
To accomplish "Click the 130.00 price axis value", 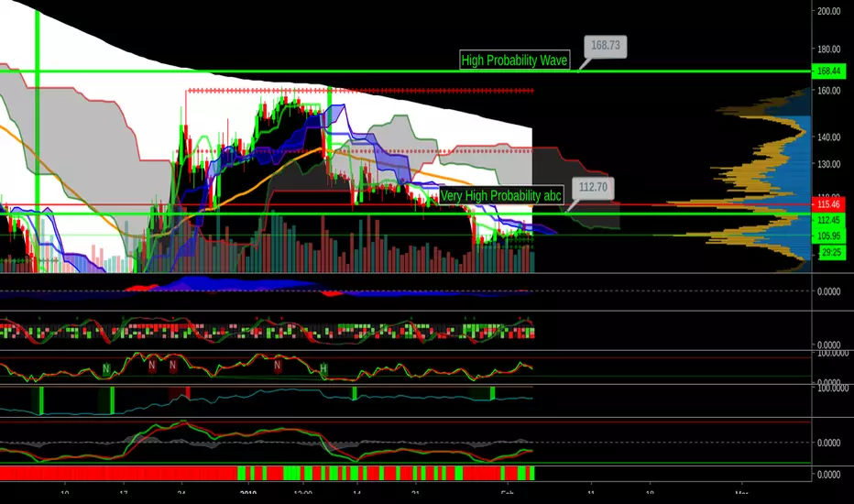I will (828, 164).
